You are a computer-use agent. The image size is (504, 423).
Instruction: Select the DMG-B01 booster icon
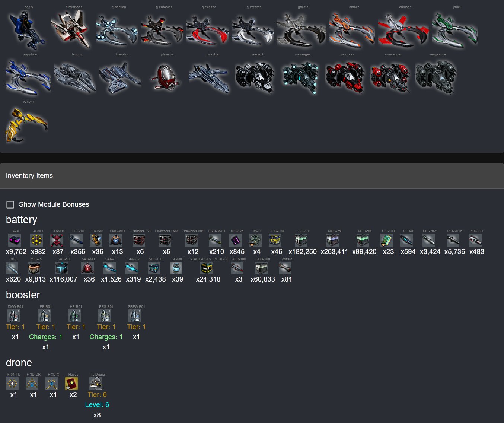click(x=14, y=316)
